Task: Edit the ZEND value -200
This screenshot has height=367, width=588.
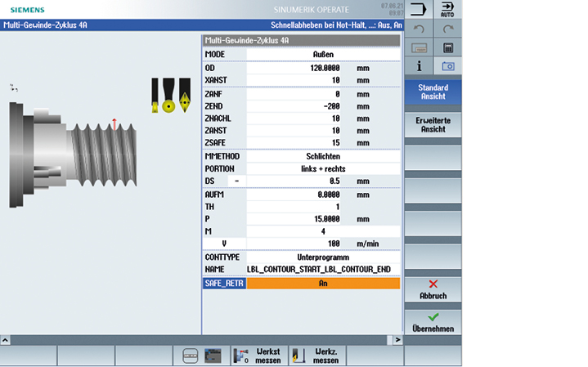Action: pos(294,106)
